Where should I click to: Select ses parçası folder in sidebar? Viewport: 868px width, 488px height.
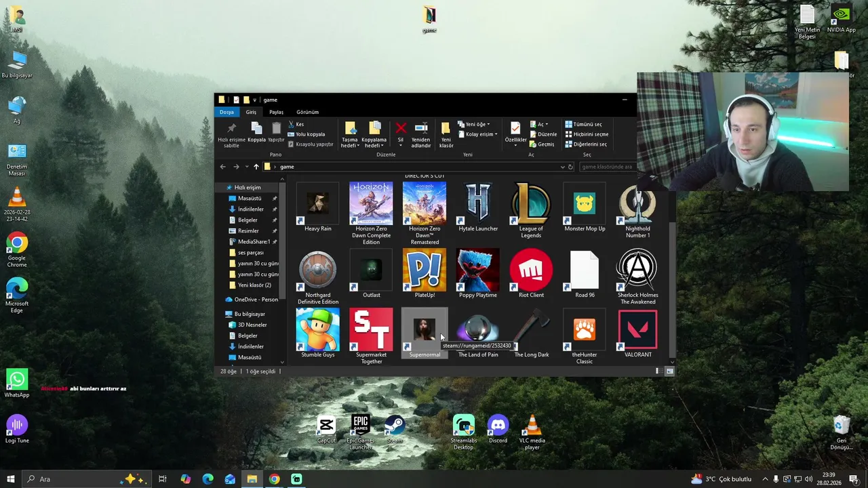click(x=250, y=252)
